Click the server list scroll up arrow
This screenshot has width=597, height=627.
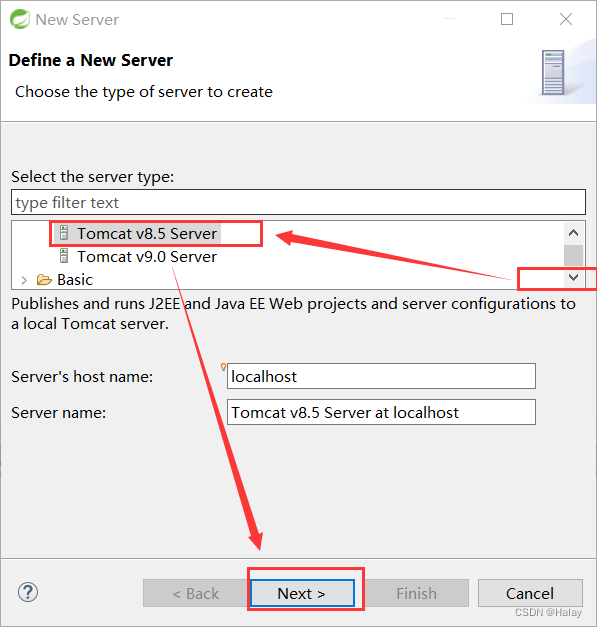point(573,233)
